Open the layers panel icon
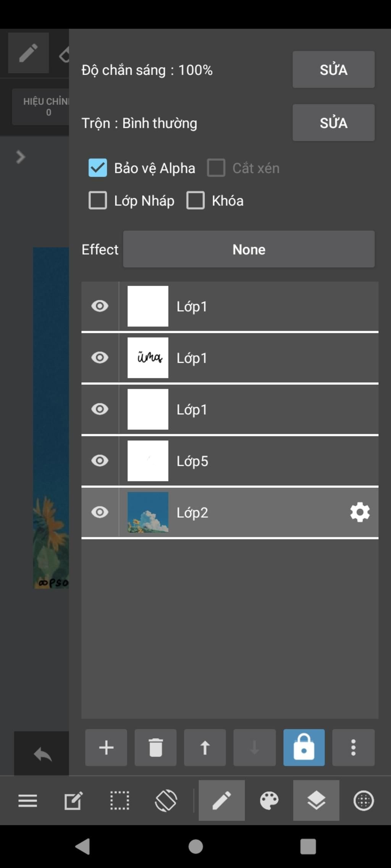The height and width of the screenshot is (868, 391). tap(316, 800)
